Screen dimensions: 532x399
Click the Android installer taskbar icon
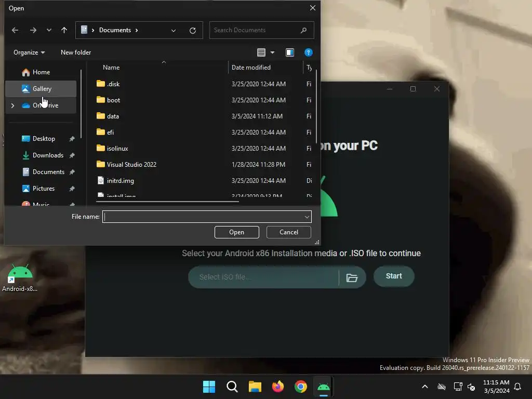tap(323, 387)
